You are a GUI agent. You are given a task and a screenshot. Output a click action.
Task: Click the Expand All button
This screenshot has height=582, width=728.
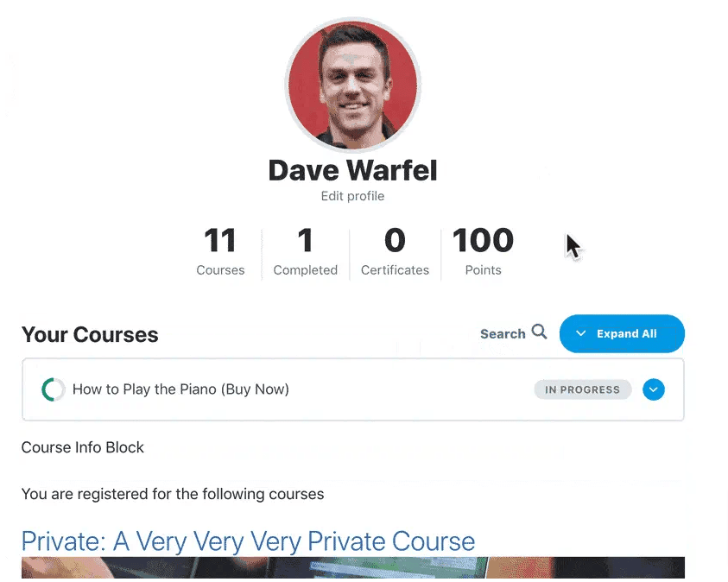point(622,333)
